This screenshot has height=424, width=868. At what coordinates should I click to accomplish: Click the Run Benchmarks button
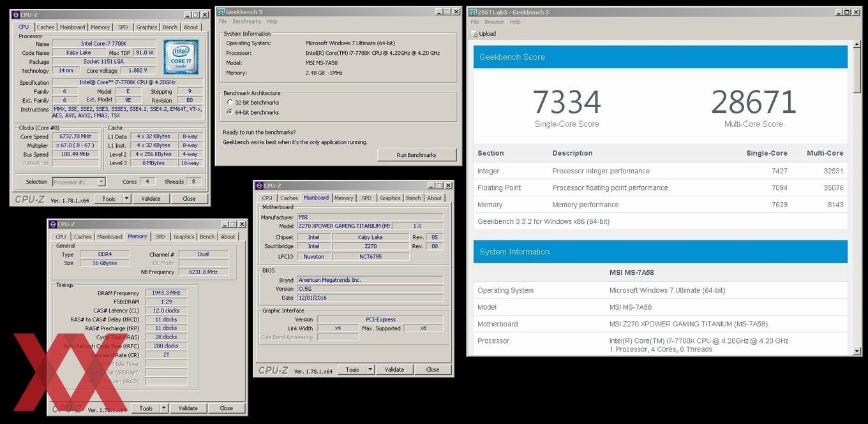coord(417,155)
